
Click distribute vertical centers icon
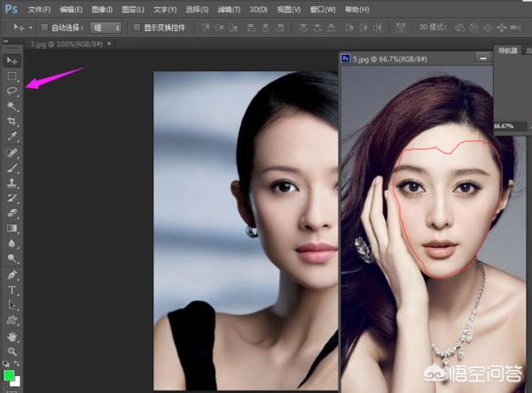(x=317, y=28)
